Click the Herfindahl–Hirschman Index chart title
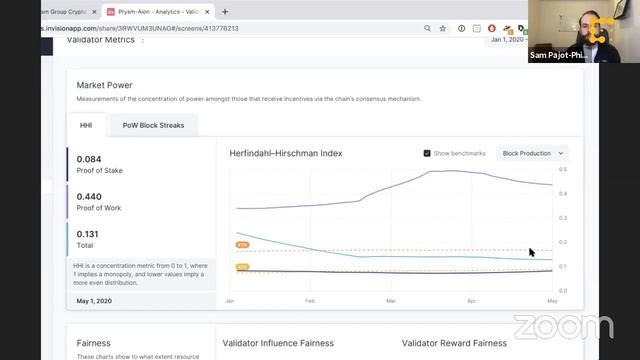 click(286, 153)
